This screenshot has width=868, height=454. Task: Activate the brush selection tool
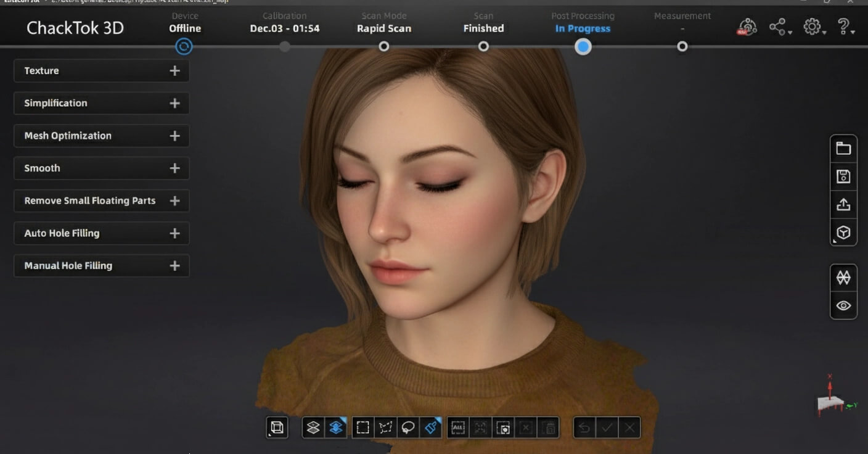[431, 427]
